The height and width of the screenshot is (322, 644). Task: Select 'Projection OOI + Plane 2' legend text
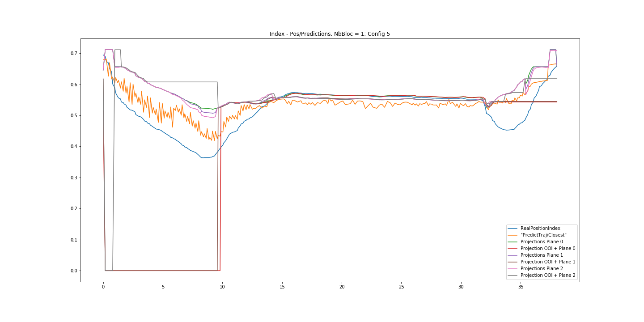(x=548, y=275)
